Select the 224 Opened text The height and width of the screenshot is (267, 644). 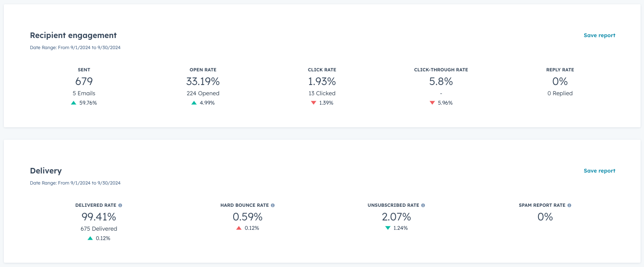tap(203, 93)
